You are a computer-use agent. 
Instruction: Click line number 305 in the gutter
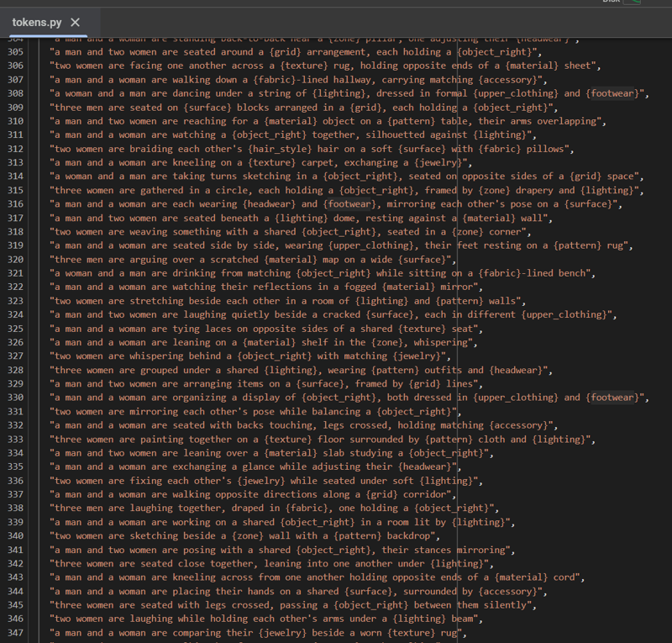click(15, 51)
